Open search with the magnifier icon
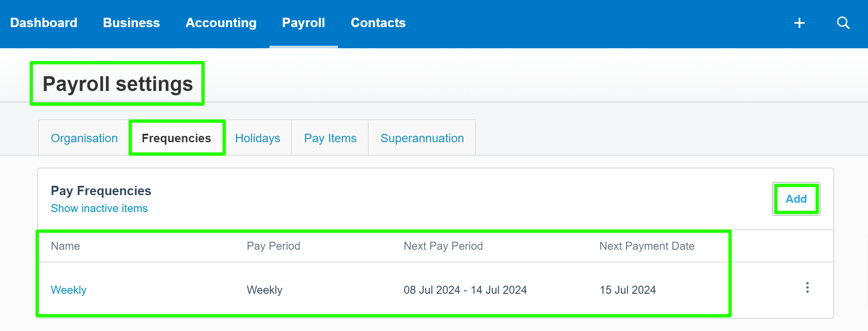The image size is (868, 331). 843,23
